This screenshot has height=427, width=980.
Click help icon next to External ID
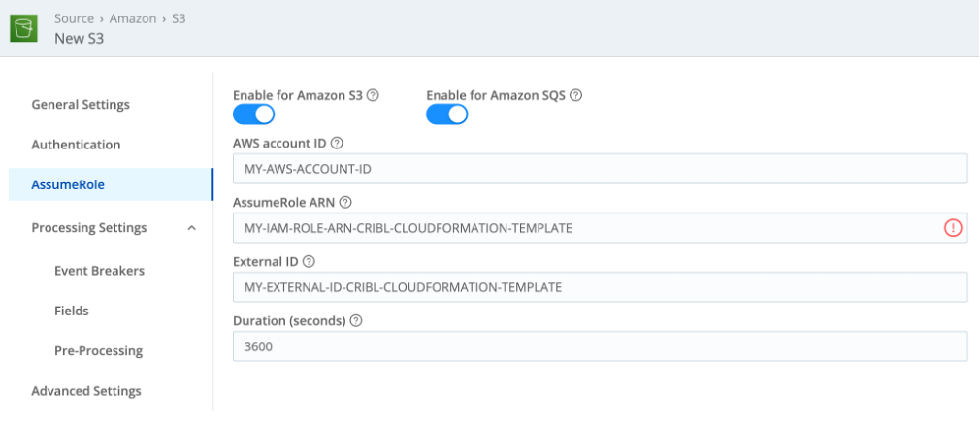click(x=309, y=262)
